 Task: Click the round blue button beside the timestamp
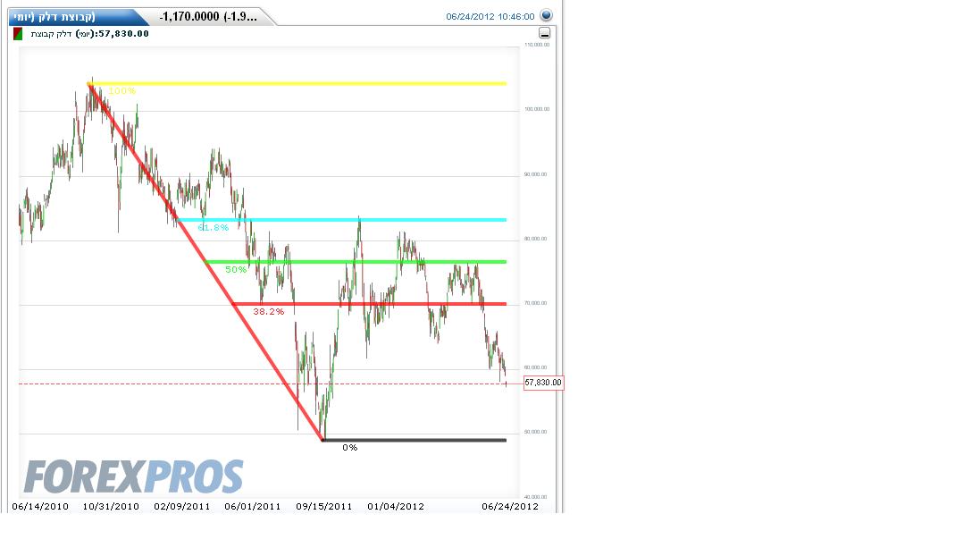pyautogui.click(x=546, y=16)
